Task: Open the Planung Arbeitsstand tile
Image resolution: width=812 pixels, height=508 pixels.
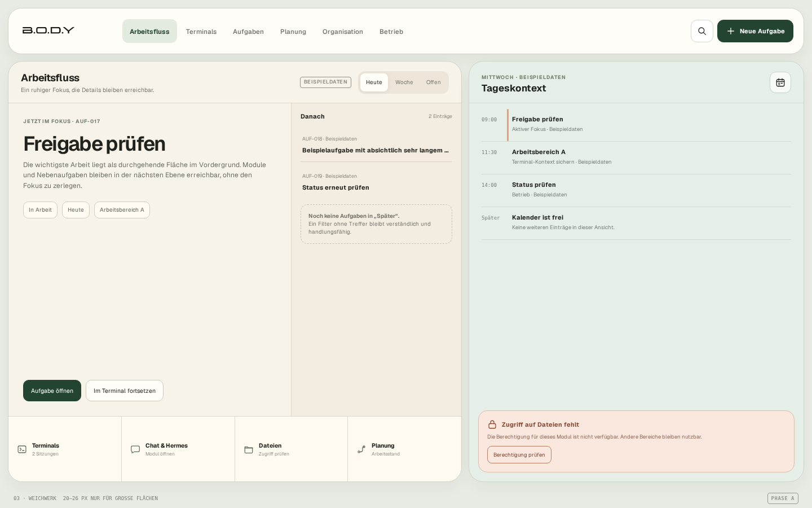Action: click(x=405, y=449)
